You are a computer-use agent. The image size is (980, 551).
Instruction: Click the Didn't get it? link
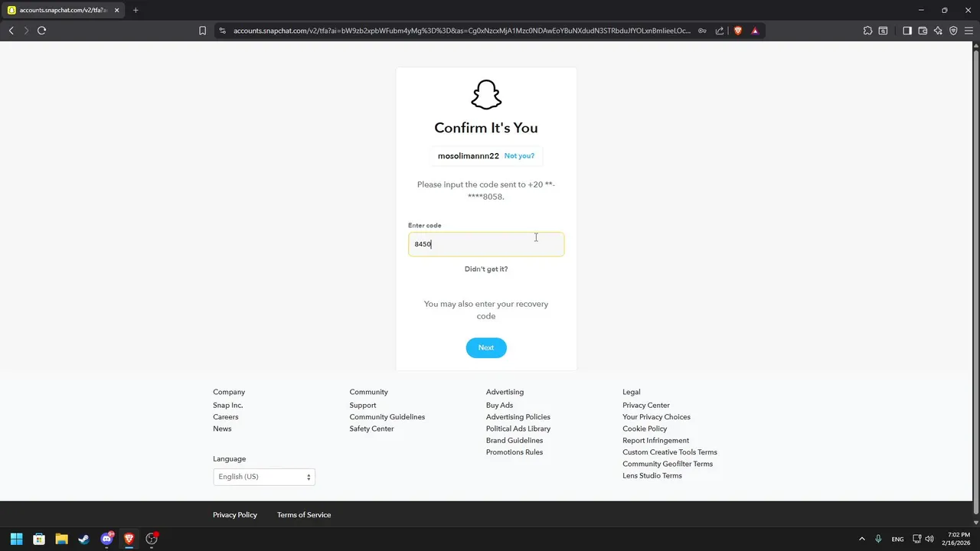486,269
